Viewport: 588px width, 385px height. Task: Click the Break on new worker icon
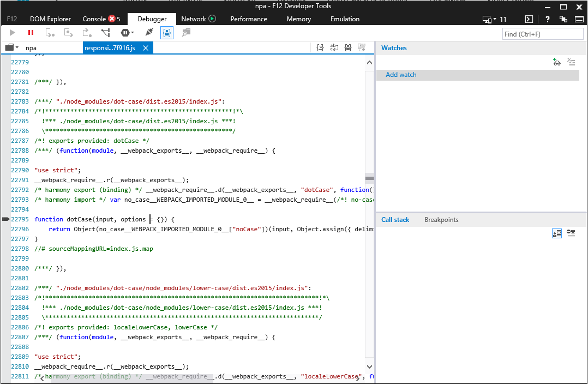coord(106,33)
